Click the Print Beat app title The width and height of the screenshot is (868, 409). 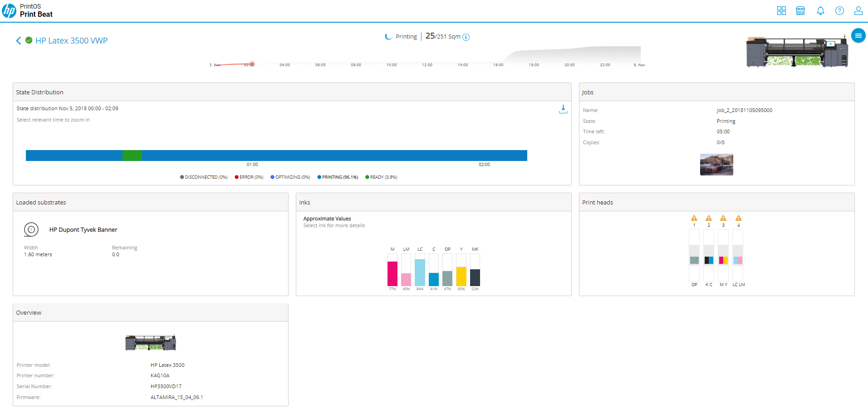(x=36, y=15)
